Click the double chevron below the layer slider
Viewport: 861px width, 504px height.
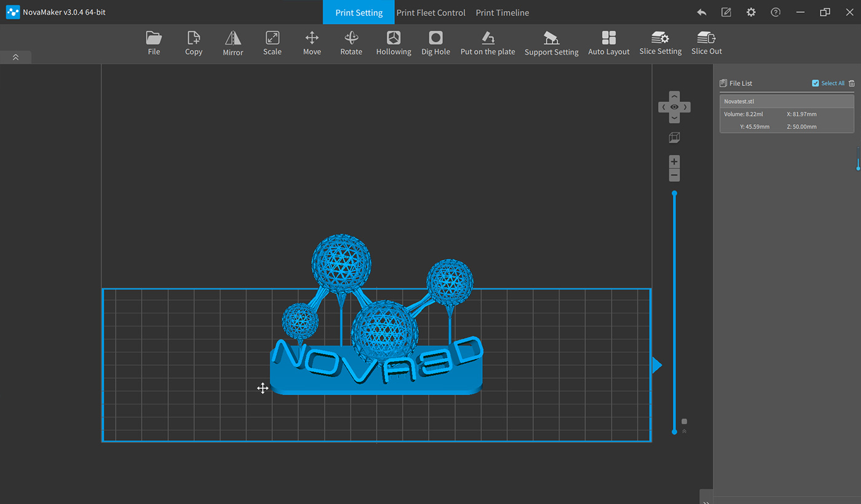pos(684,431)
